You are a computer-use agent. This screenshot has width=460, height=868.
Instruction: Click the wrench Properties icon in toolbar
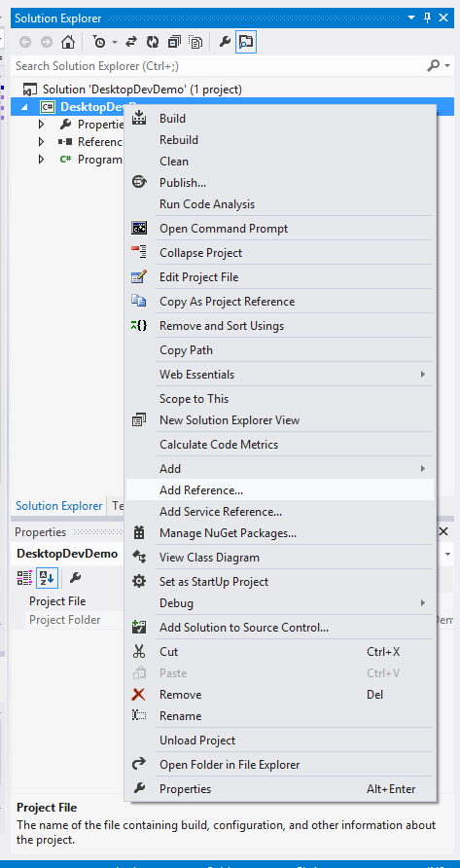pos(225,42)
